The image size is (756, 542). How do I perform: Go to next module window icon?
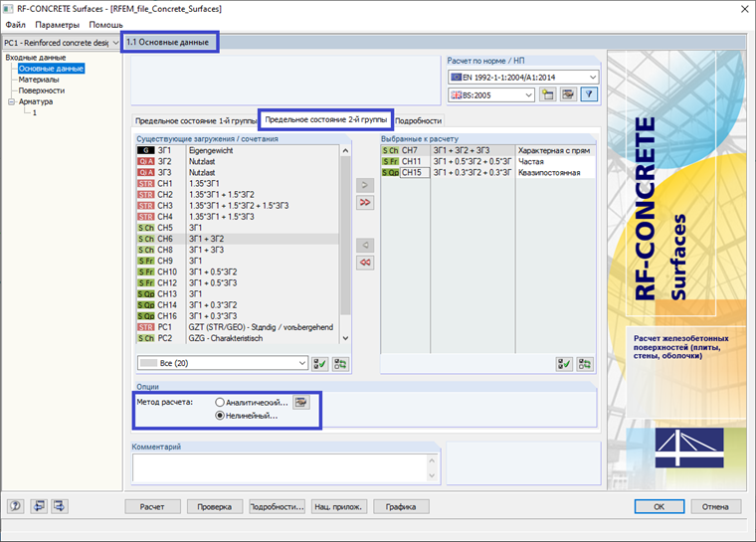[x=60, y=506]
